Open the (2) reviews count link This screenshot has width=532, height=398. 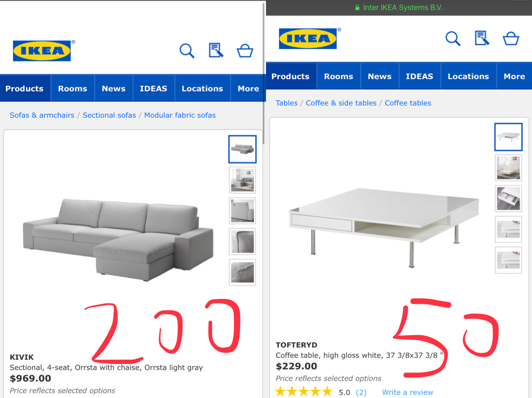click(x=361, y=392)
